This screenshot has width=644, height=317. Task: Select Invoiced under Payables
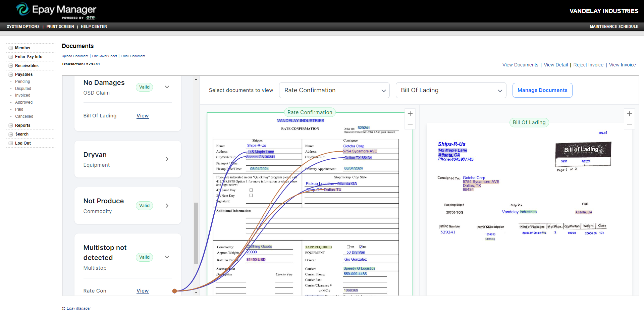pos(22,95)
